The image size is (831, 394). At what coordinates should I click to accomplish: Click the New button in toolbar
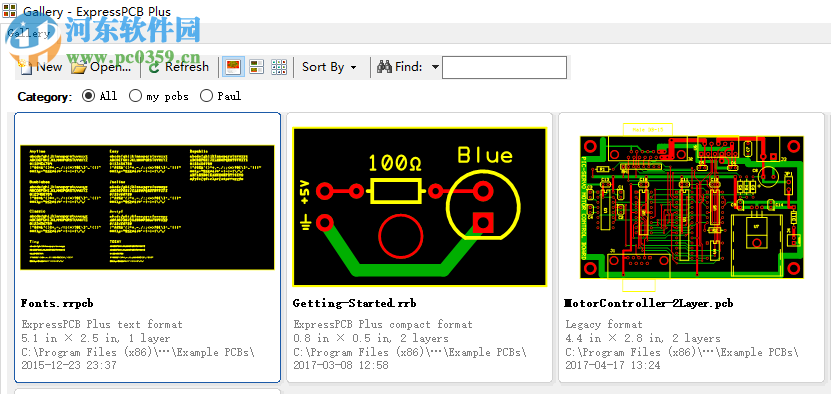point(40,67)
